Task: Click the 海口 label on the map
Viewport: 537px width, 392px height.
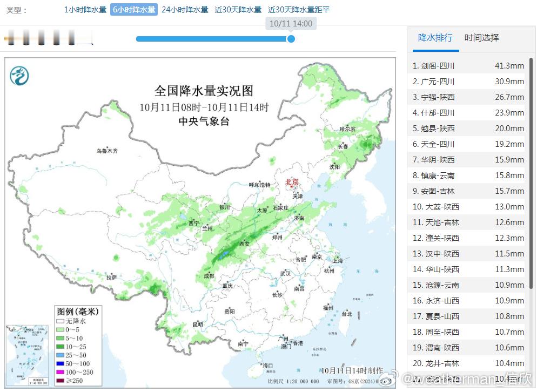Action: point(267,366)
